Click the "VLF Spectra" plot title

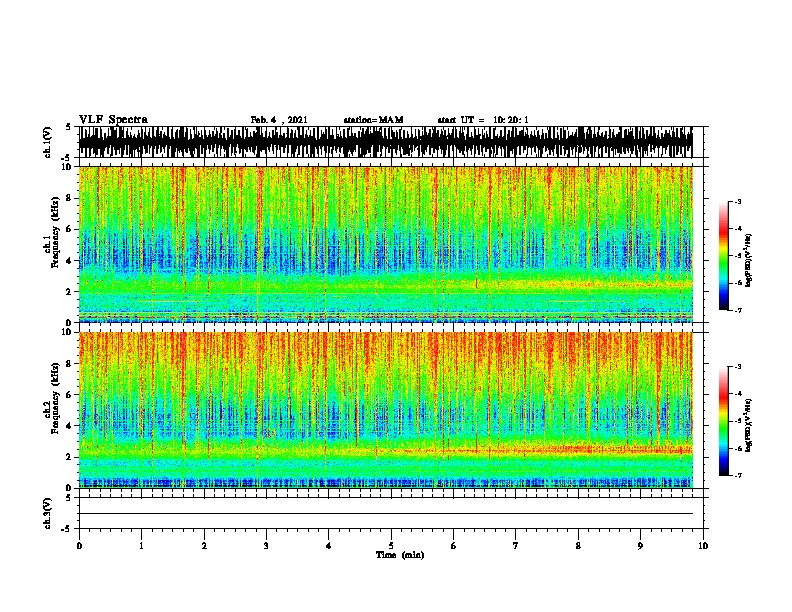(x=113, y=119)
